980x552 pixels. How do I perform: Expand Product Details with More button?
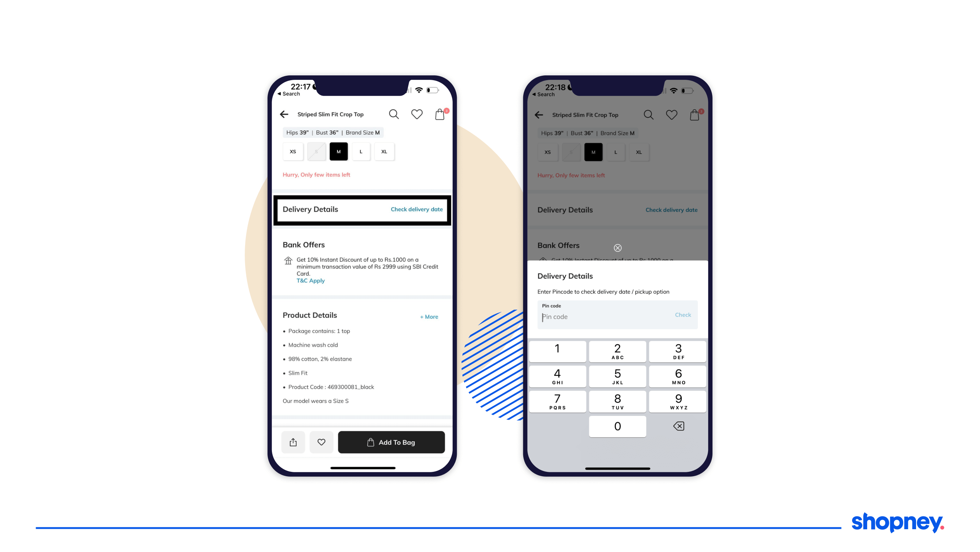point(430,317)
